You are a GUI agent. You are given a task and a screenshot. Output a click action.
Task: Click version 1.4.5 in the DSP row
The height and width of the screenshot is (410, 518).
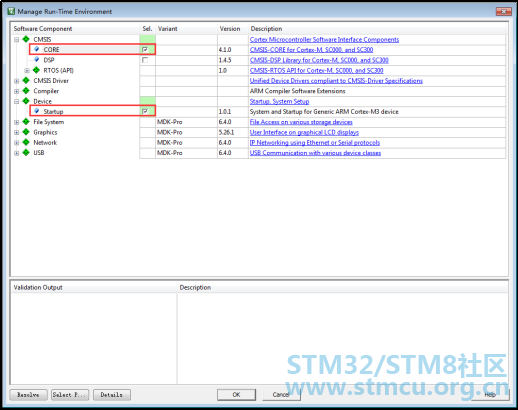225,60
